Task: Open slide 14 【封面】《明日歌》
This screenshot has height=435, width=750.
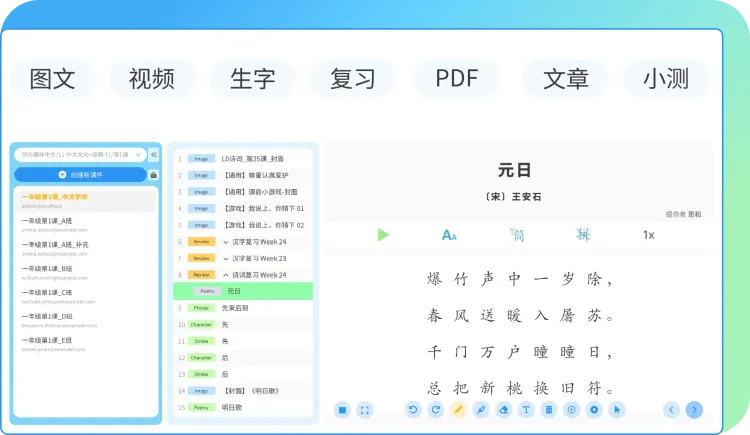Action: coord(243,391)
